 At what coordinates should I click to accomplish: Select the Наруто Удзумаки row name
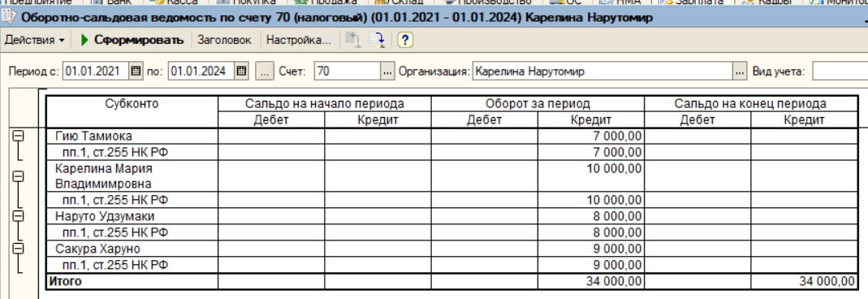click(106, 216)
